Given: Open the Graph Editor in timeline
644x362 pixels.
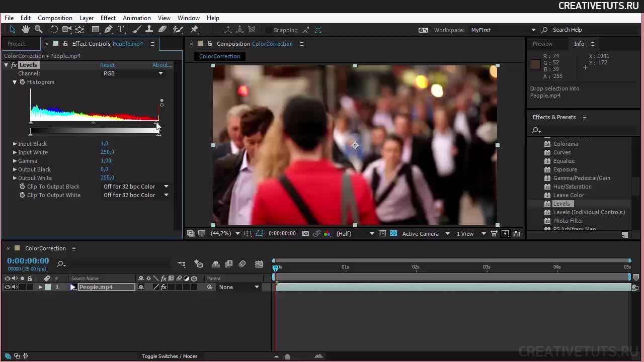Looking at the screenshot, I should pos(259,264).
